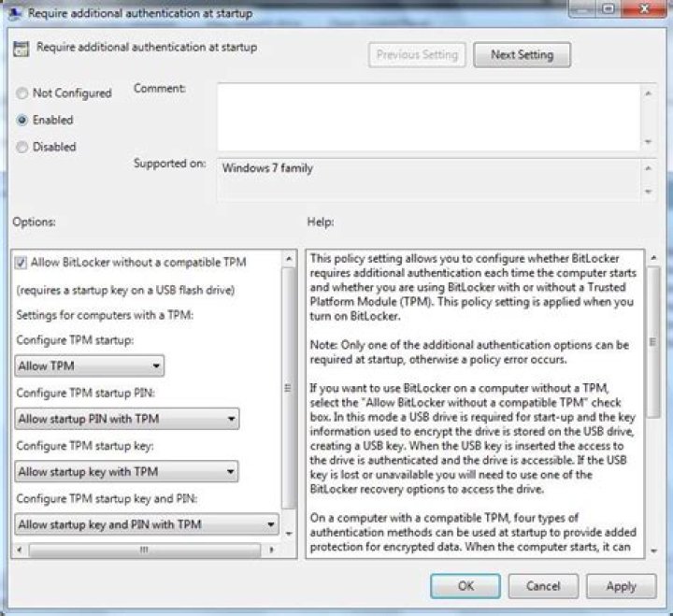
Task: Click the Supported on scroll up arrow
Action: point(649,168)
